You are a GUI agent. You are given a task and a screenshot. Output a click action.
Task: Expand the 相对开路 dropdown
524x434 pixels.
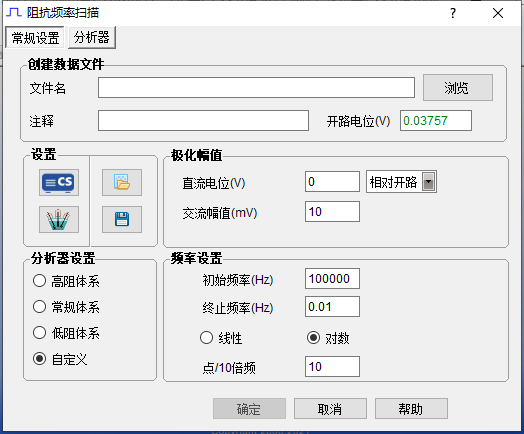pyautogui.click(x=428, y=182)
